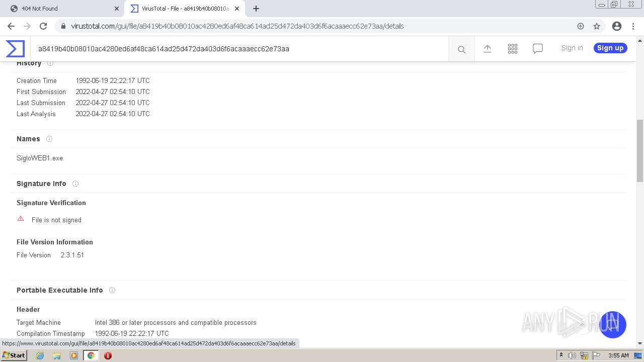
Task: Click the Signature Verification heading
Action: click(x=51, y=203)
